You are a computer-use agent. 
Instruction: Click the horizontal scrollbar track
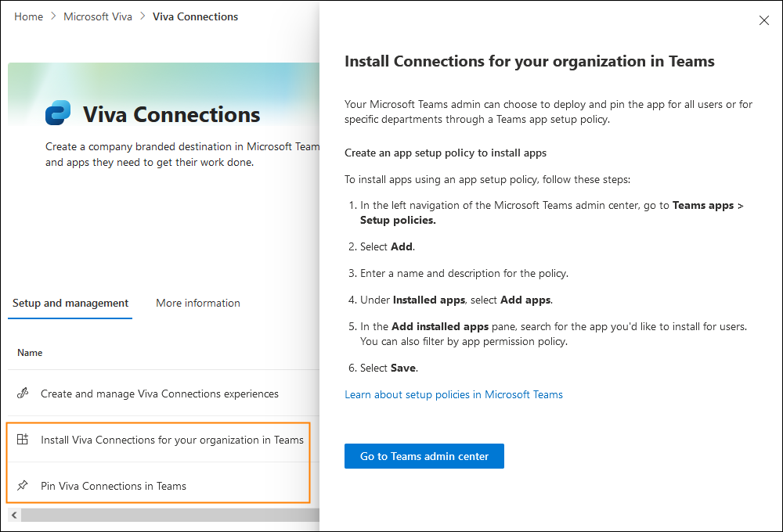point(170,515)
